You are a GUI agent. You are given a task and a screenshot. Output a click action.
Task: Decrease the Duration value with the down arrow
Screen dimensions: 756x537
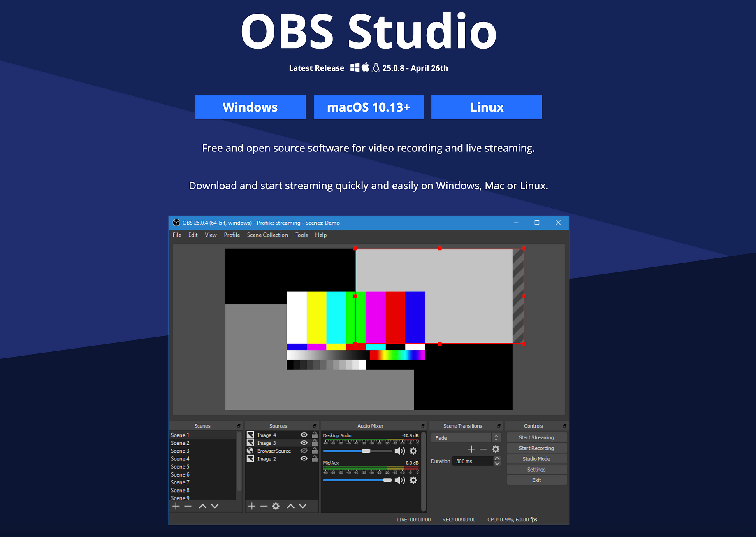point(497,464)
